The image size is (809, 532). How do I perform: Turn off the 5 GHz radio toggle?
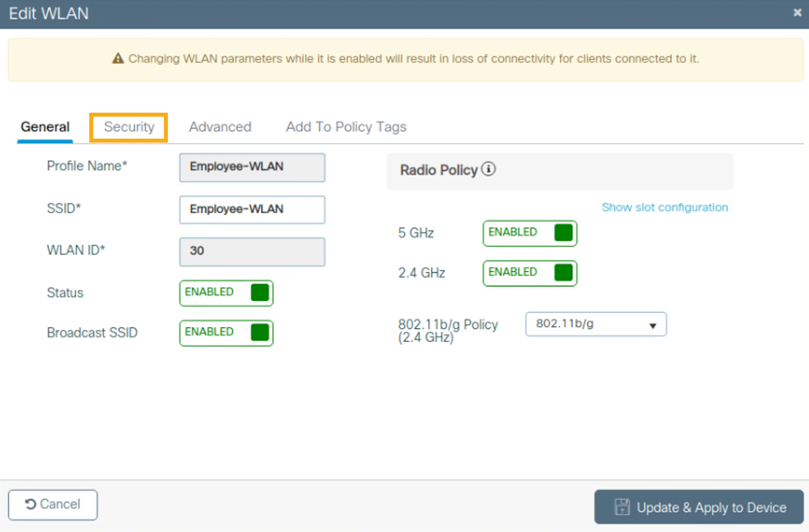point(530,233)
